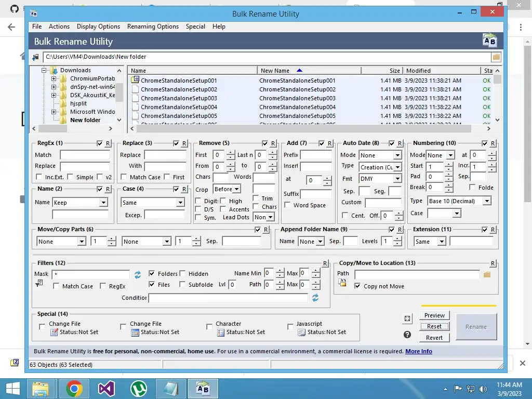Click the Javascript renaming status icon

[x=302, y=332]
